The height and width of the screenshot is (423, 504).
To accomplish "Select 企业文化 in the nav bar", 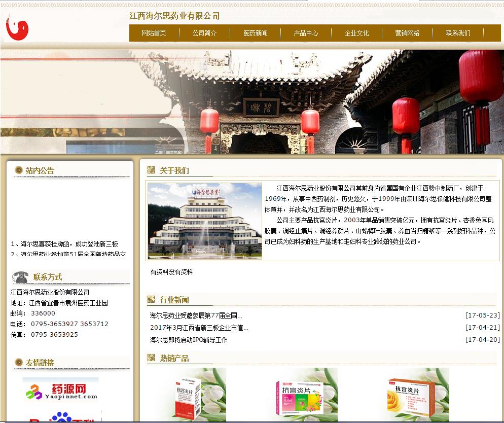I will [x=356, y=33].
